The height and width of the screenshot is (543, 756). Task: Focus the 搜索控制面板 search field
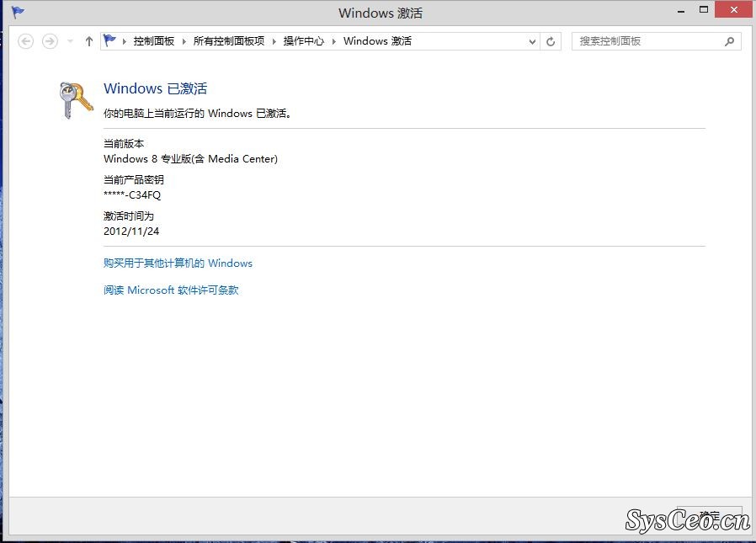click(x=644, y=41)
